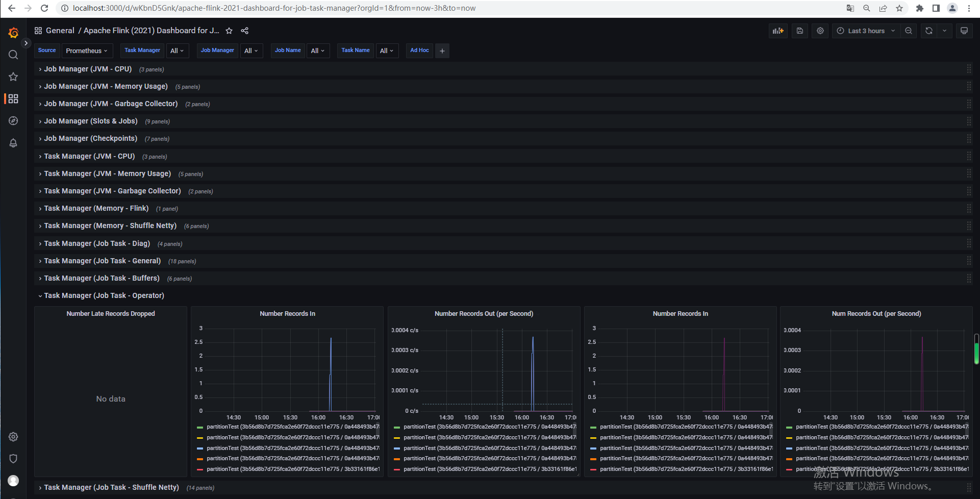This screenshot has height=499, width=980.
Task: Expand the sidebar with arrow toggle
Action: click(26, 43)
